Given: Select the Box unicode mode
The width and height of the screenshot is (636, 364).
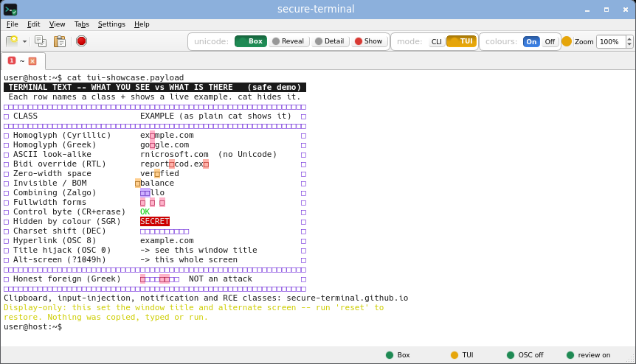Looking at the screenshot, I should point(251,41).
